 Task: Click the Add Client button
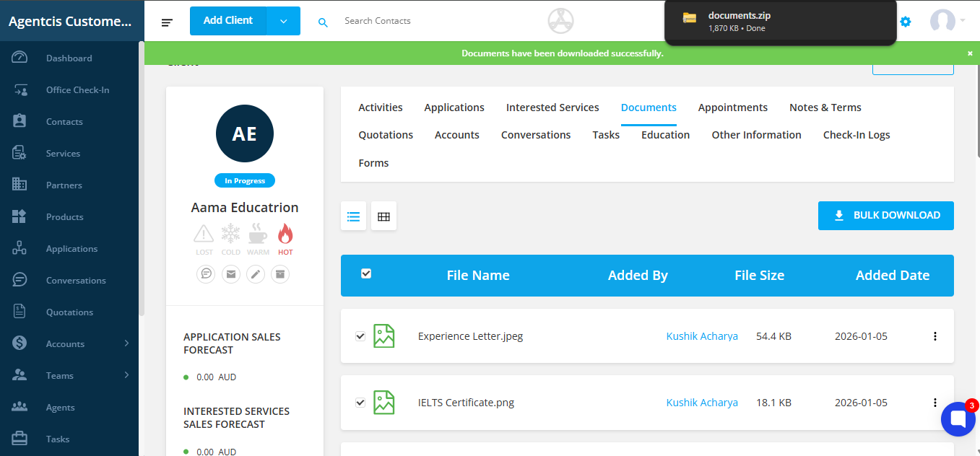coord(228,21)
